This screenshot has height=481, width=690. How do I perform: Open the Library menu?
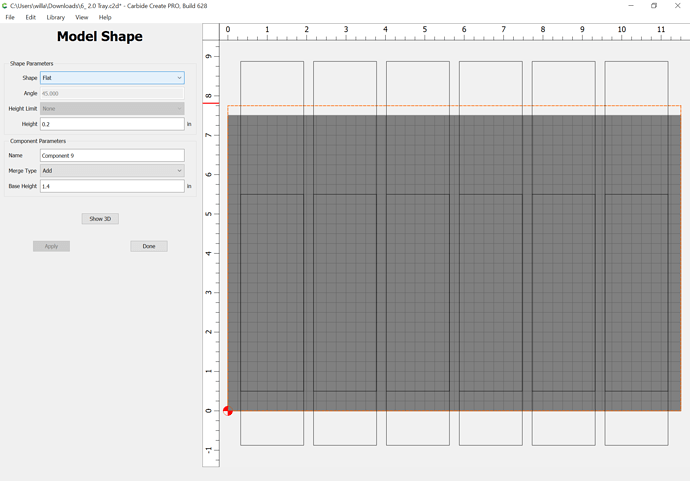pyautogui.click(x=55, y=17)
